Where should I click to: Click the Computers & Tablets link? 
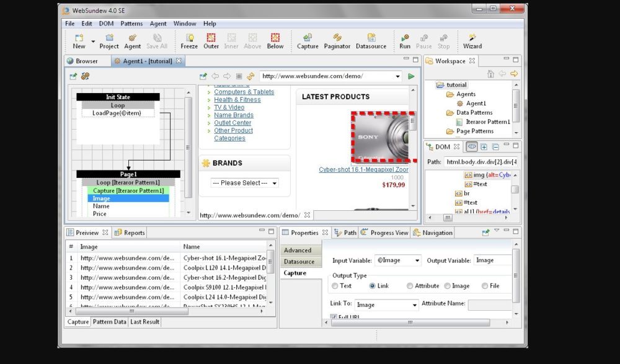click(x=244, y=92)
